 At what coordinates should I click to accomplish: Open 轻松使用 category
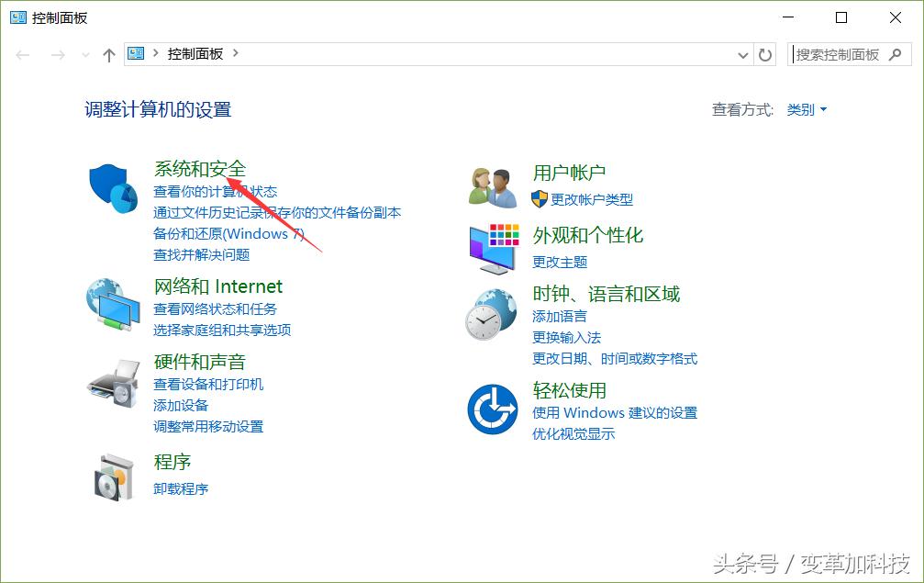(569, 390)
